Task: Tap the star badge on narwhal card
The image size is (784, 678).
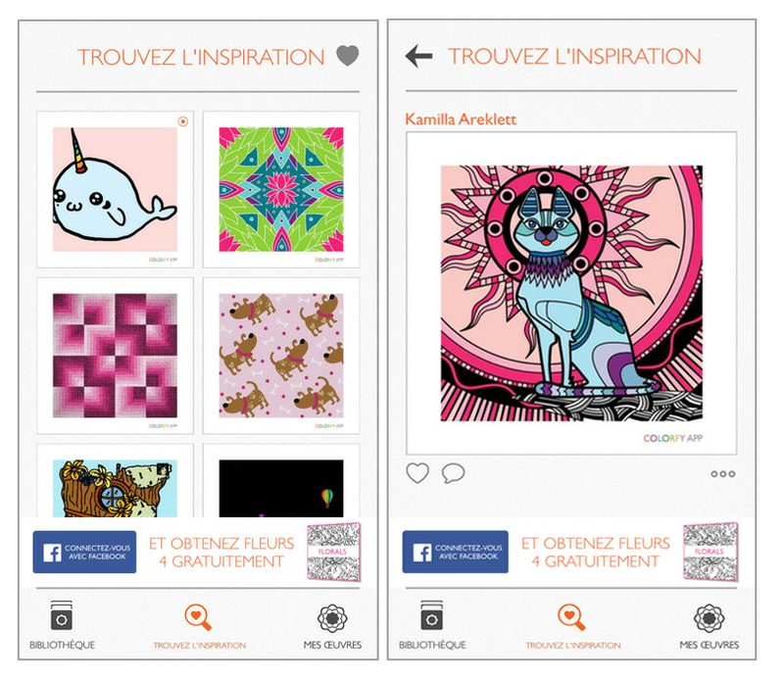Action: coord(183,121)
